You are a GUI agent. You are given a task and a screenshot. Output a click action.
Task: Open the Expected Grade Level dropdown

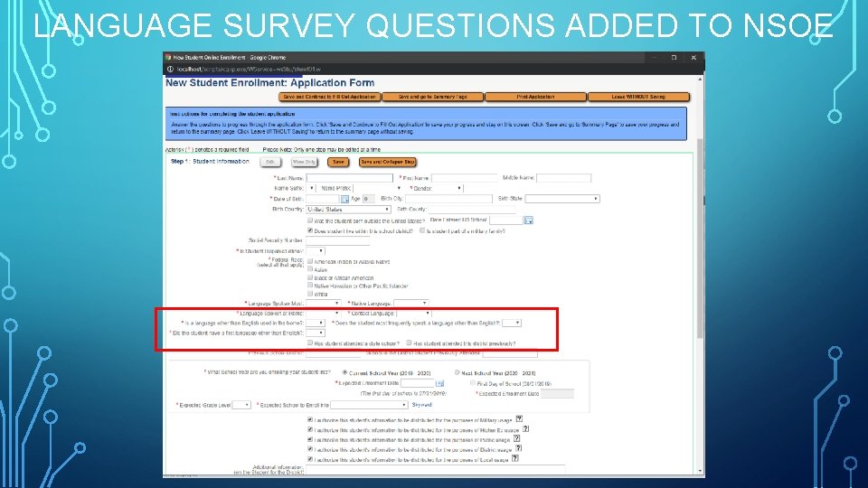pos(241,405)
